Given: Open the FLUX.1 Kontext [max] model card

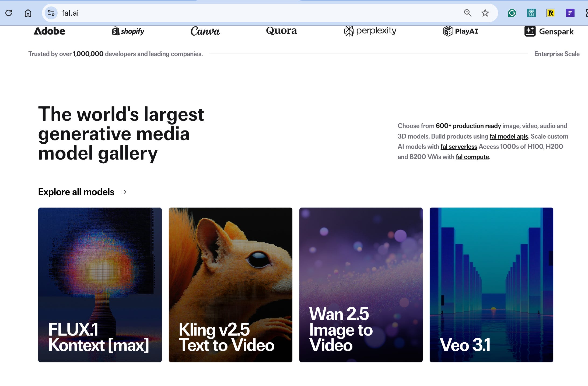Looking at the screenshot, I should [100, 285].
